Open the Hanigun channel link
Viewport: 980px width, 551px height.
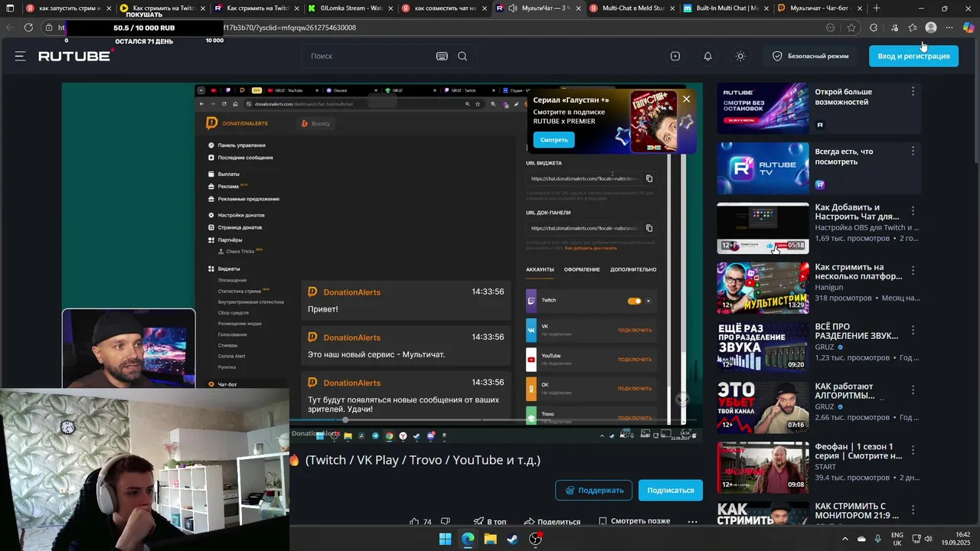tap(828, 287)
